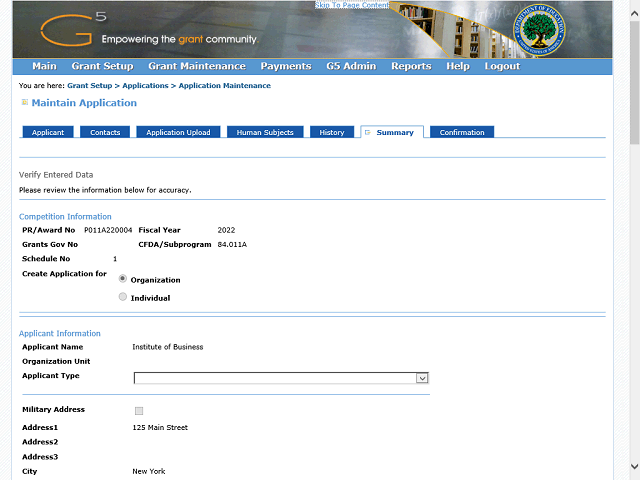Click Logout in the navigation bar
The image size is (640, 480).
pos(502,66)
